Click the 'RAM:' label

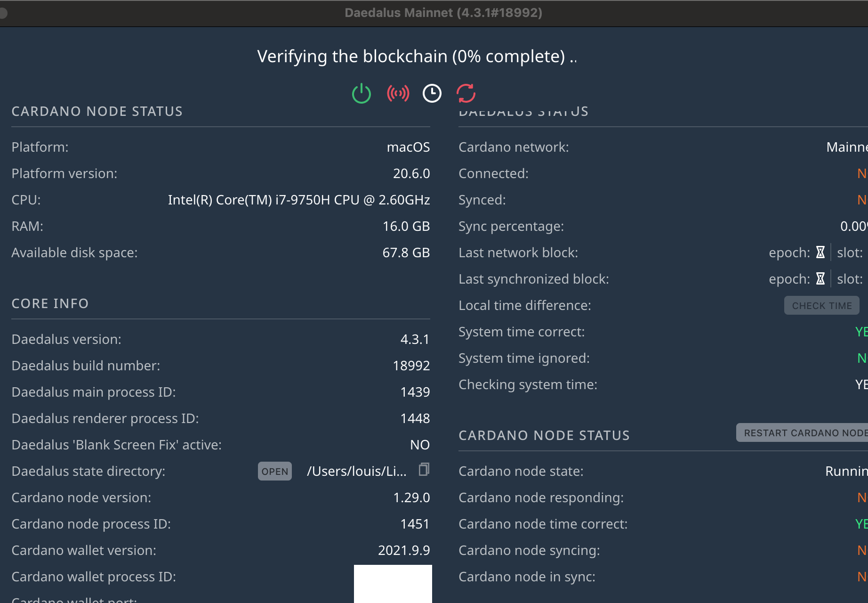click(27, 226)
